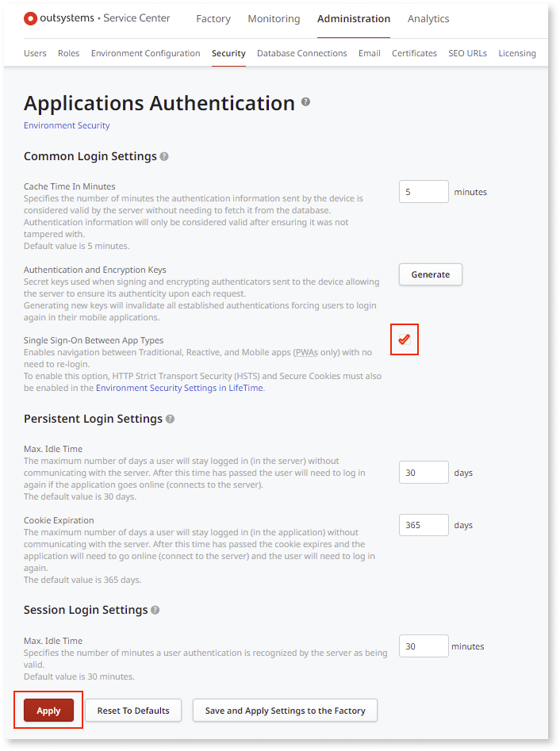
Task: Click the OutSystems logo icon
Action: [x=30, y=19]
